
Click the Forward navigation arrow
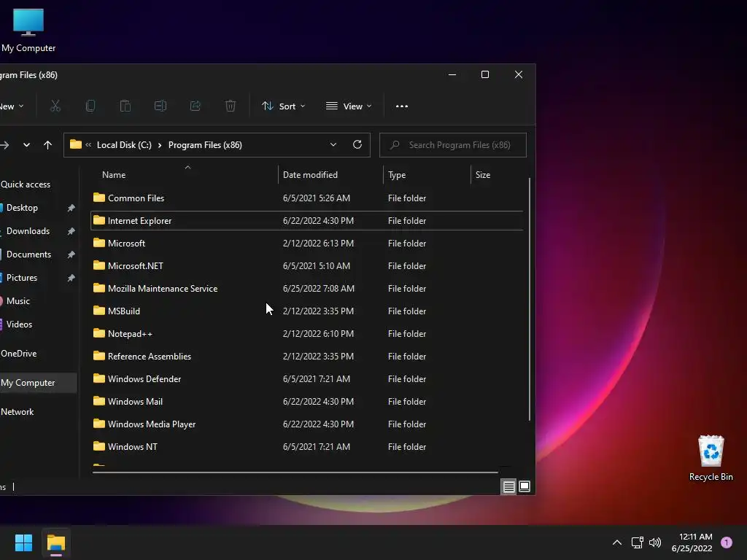tap(4, 145)
